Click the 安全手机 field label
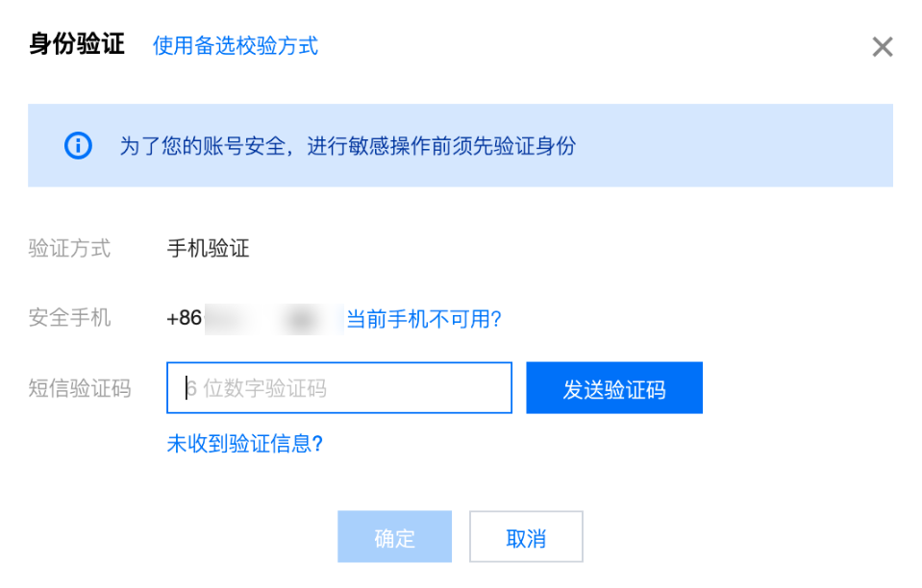The width and height of the screenshot is (922, 588). click(69, 318)
